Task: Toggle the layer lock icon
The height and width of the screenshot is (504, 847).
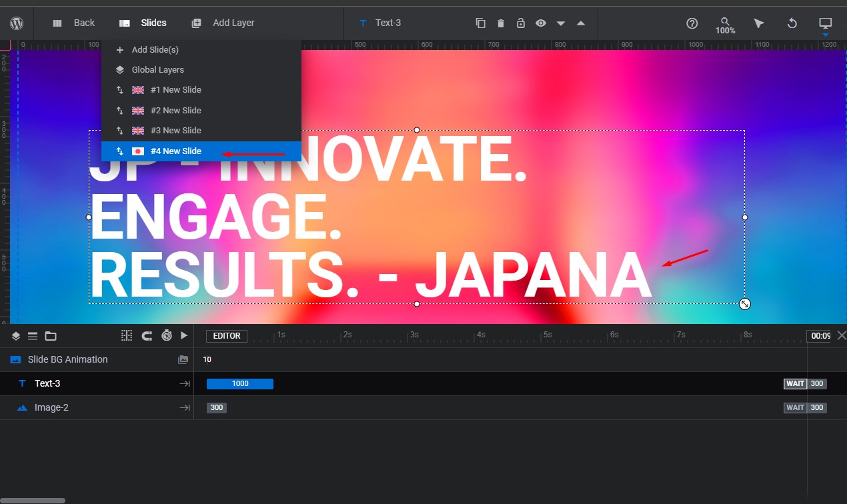Action: coord(521,23)
